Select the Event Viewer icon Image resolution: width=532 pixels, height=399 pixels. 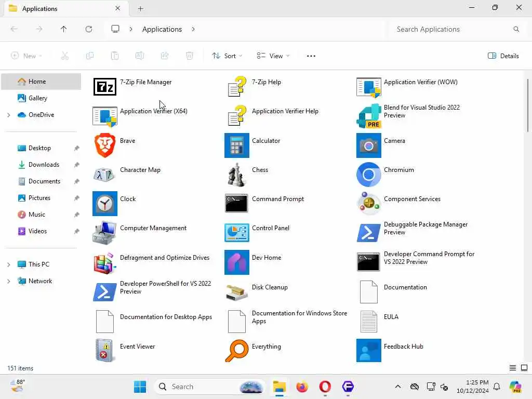(x=104, y=351)
